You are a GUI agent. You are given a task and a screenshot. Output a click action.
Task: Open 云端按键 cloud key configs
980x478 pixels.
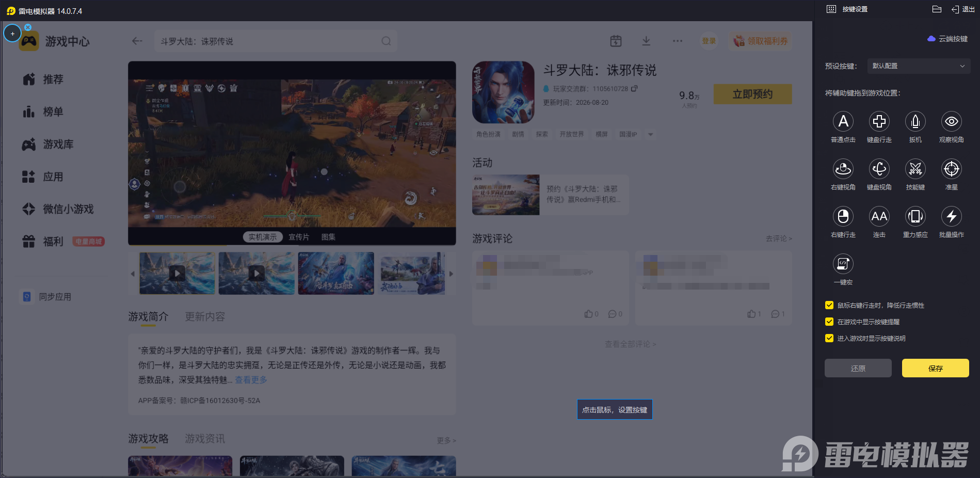(x=947, y=39)
